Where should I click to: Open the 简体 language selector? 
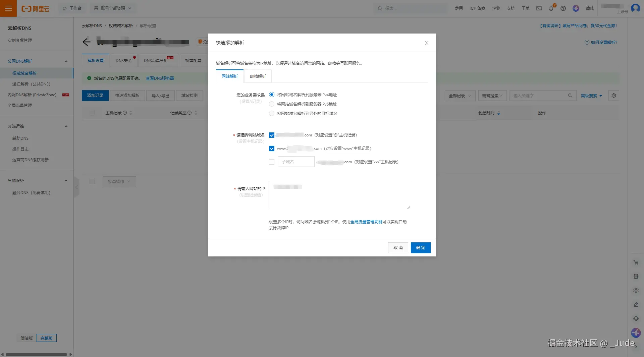590,8
